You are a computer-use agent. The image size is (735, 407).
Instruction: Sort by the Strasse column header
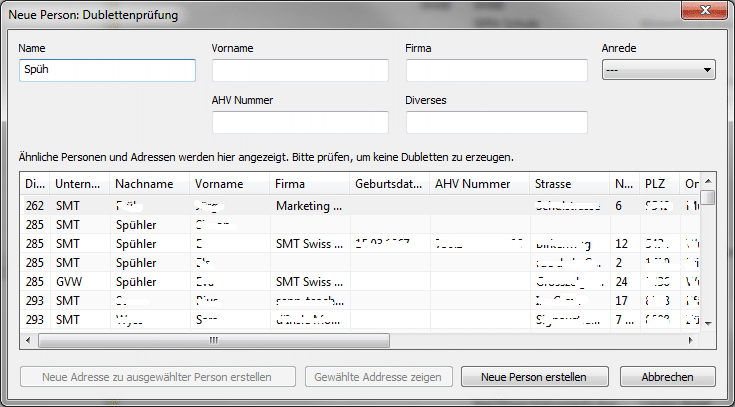(568, 184)
